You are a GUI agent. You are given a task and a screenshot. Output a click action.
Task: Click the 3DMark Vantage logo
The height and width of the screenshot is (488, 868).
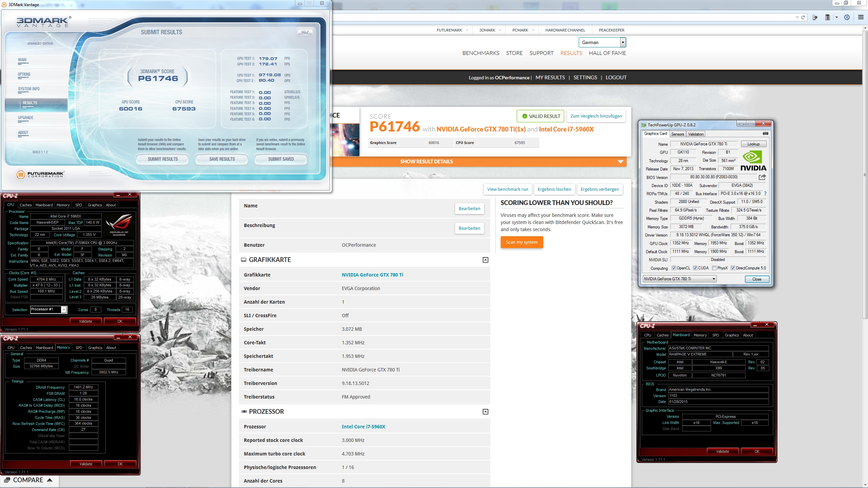(x=44, y=22)
